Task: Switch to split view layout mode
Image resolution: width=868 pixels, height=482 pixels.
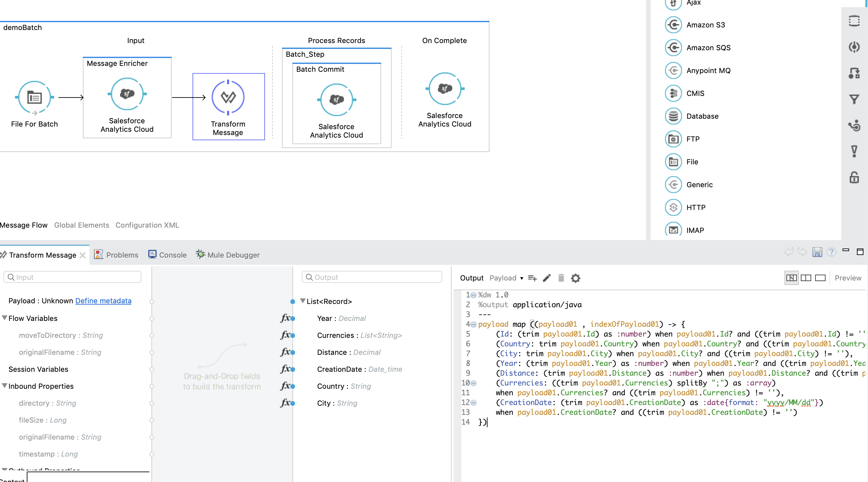Action: tap(806, 278)
